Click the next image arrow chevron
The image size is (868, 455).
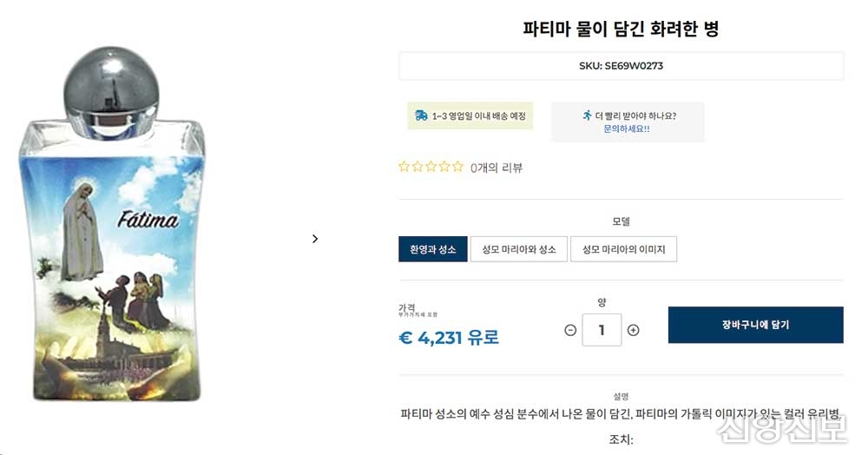(x=315, y=239)
